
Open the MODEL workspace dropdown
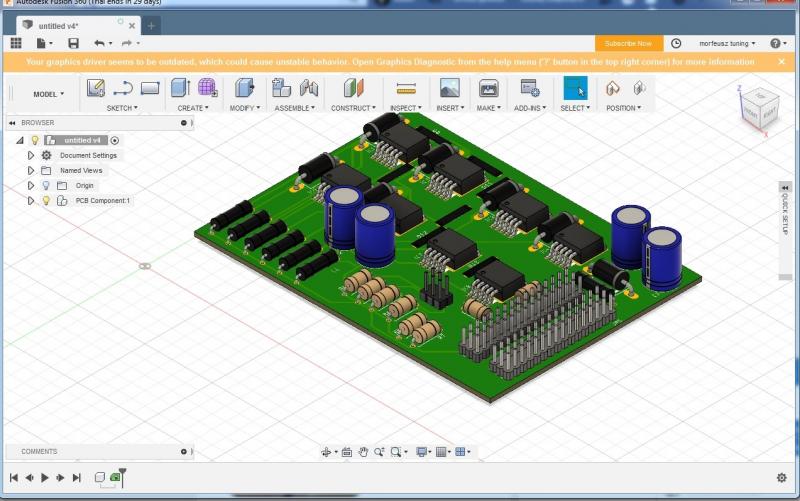pyautogui.click(x=48, y=94)
